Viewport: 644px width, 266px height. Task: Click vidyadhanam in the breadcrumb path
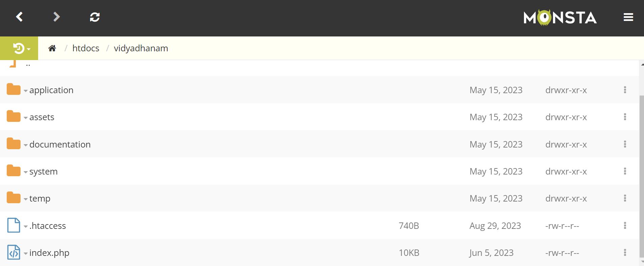click(x=141, y=48)
